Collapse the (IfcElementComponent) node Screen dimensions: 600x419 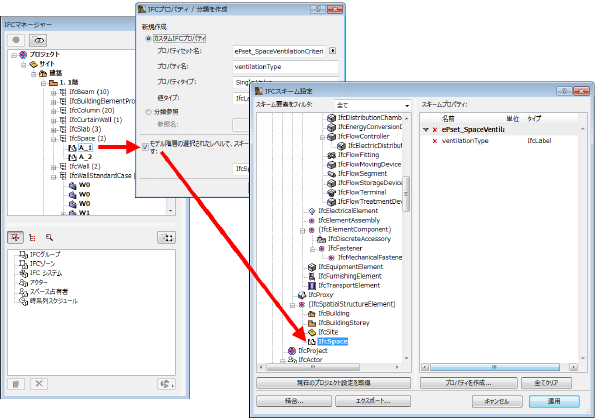click(302, 230)
